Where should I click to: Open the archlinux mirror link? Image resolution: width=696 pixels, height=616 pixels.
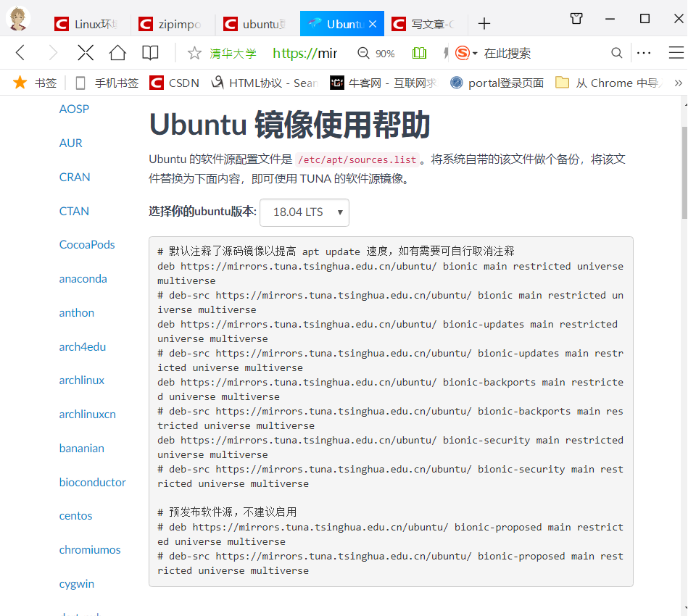click(x=81, y=380)
